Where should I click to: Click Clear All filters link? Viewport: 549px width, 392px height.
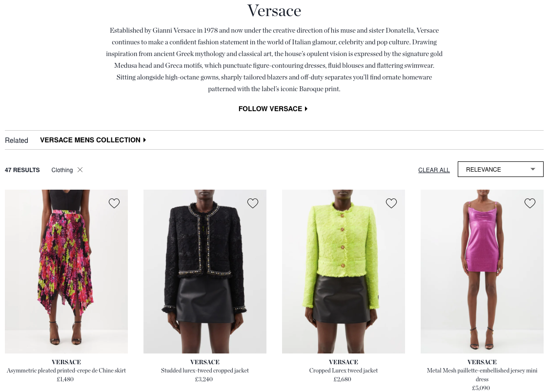(434, 170)
